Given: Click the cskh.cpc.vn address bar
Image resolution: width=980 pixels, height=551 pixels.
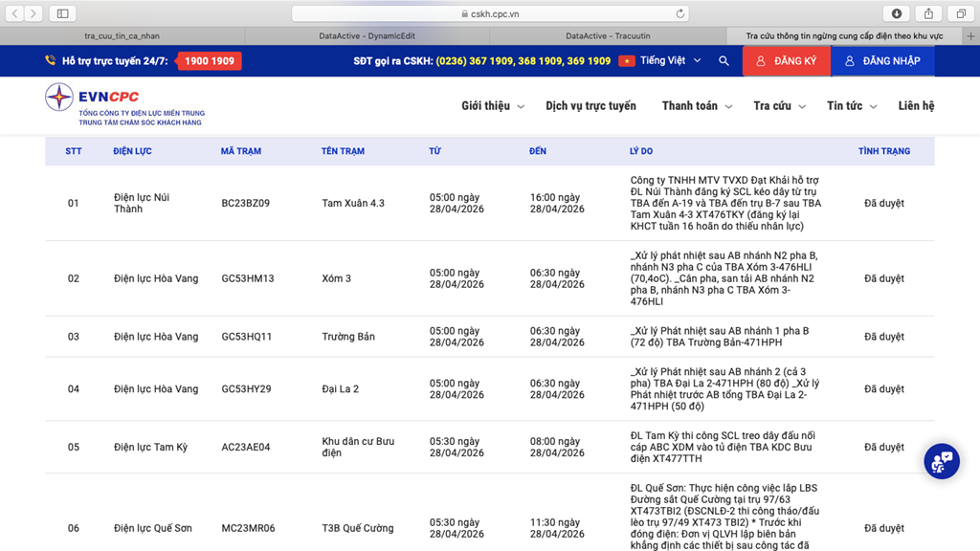Looking at the screenshot, I should point(490,14).
